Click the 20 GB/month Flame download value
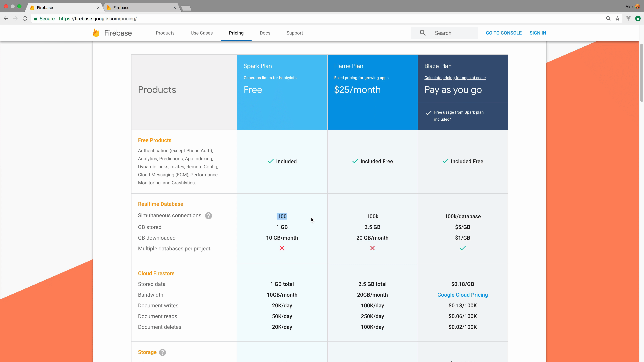This screenshot has width=644, height=362. [x=372, y=238]
